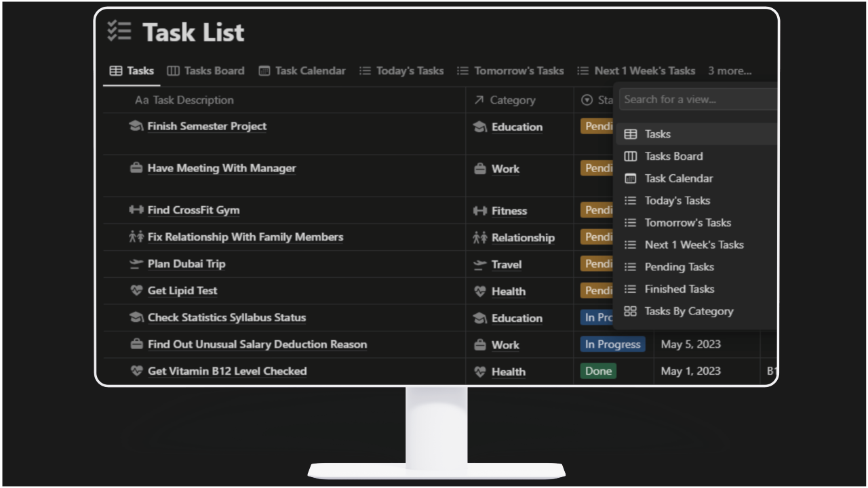Click the Search for a view input field
868x488 pixels.
point(696,99)
